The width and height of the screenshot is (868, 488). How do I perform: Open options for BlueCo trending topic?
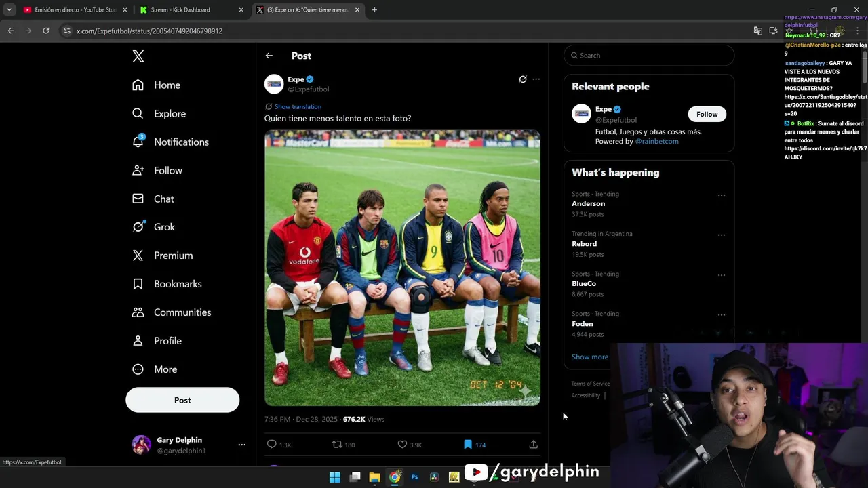[x=722, y=275]
